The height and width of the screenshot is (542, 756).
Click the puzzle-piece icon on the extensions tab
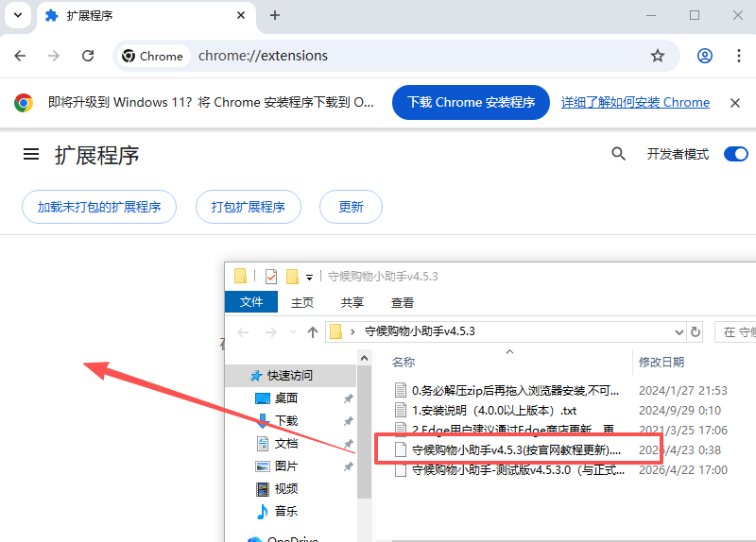[x=52, y=15]
